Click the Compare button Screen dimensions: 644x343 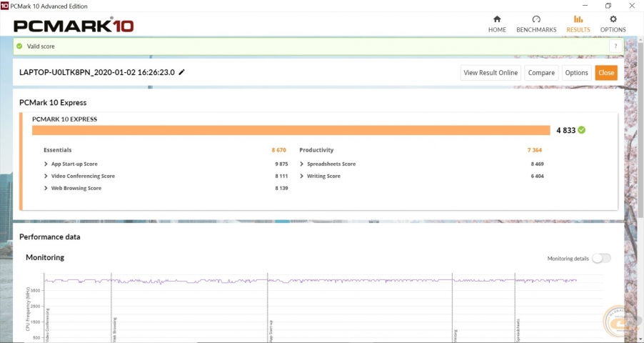pos(541,73)
